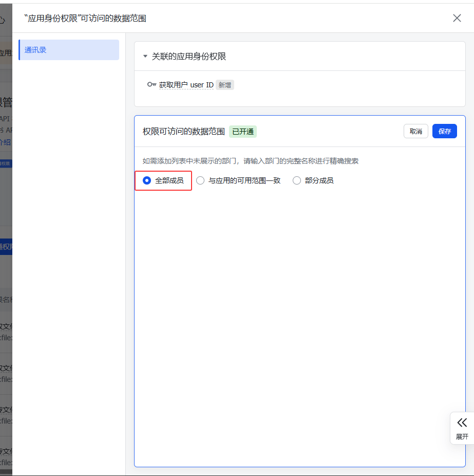Image resolution: width=474 pixels, height=476 pixels.
Task: Click the disclosure triangle before 关联的应用身份权限
Action: (145, 57)
